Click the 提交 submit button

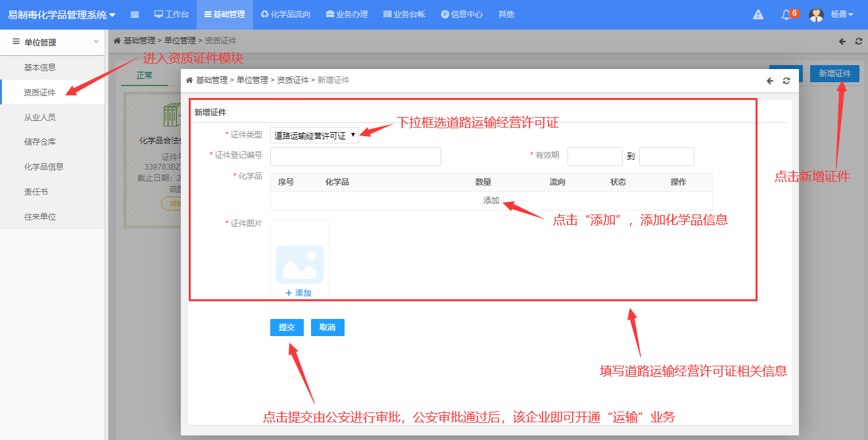(287, 328)
